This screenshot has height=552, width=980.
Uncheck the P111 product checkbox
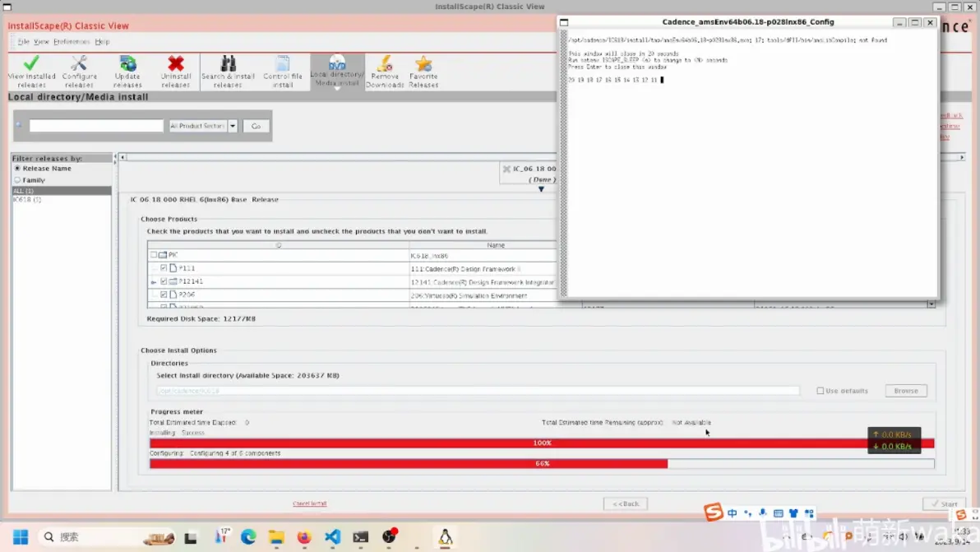[164, 268]
